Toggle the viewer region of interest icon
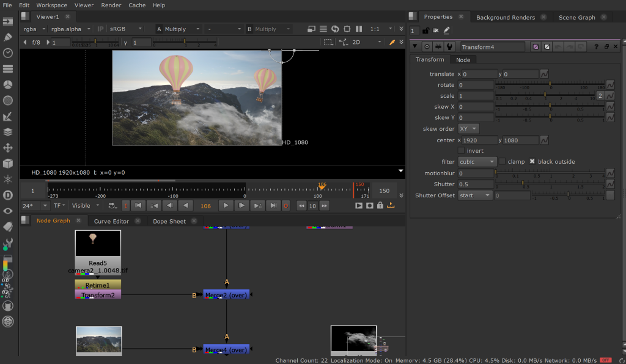Screen dimensions: 626x364 (347, 29)
